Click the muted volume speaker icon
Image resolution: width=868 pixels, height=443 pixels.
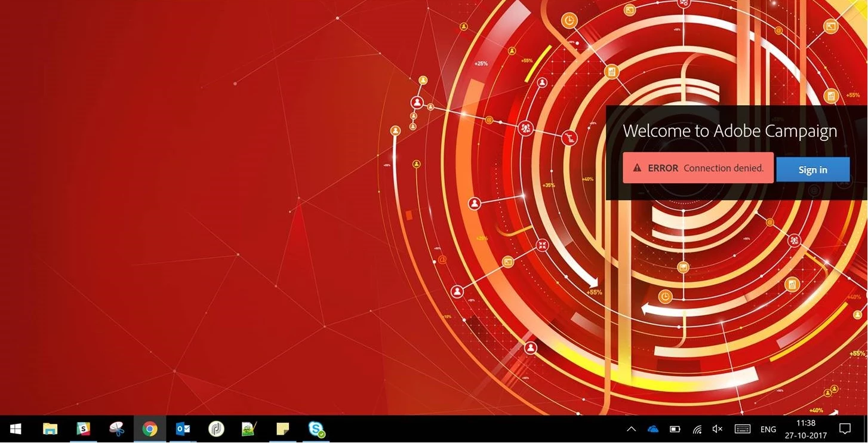(x=718, y=429)
